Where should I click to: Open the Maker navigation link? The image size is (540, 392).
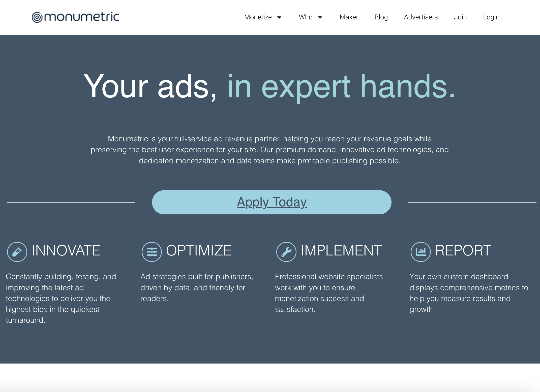(348, 17)
